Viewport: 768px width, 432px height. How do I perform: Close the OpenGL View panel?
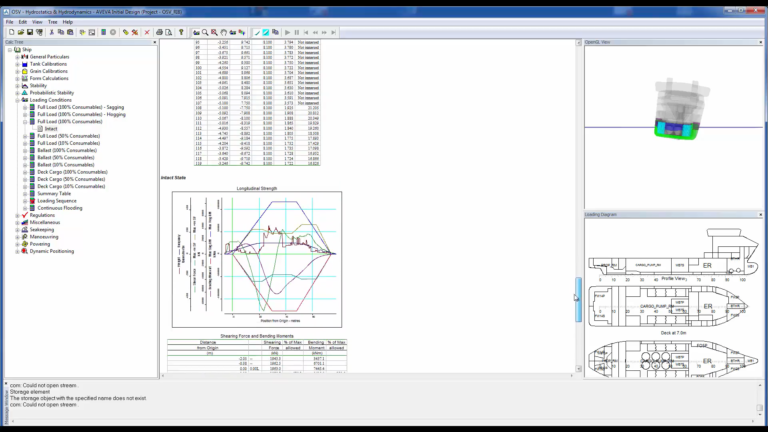click(761, 42)
